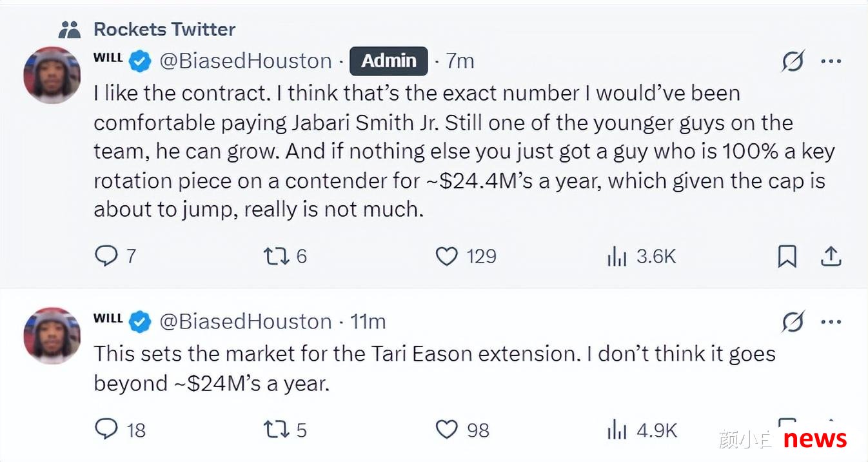Open WILL's profile avatar on first tweet
This screenshot has width=868, height=462.
coord(52,75)
